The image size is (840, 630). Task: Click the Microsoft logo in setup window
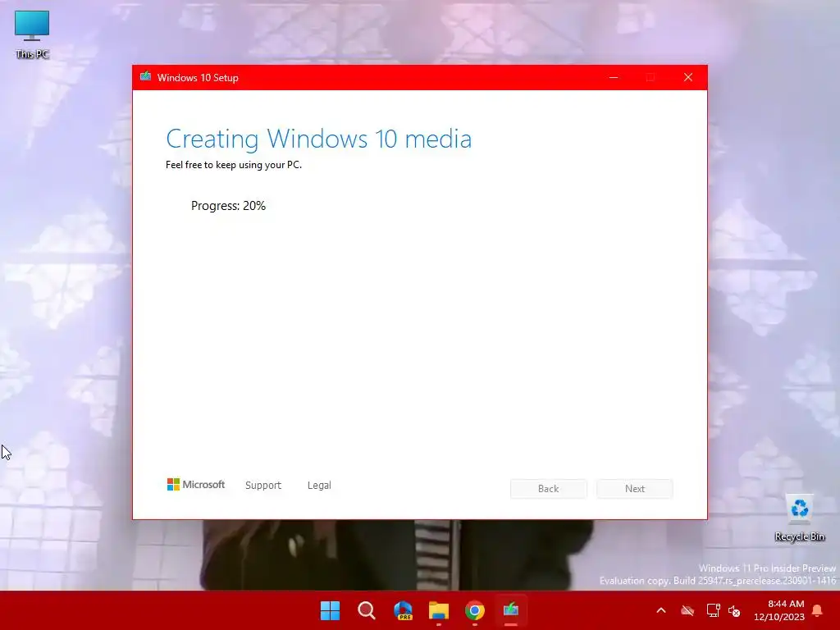click(196, 485)
